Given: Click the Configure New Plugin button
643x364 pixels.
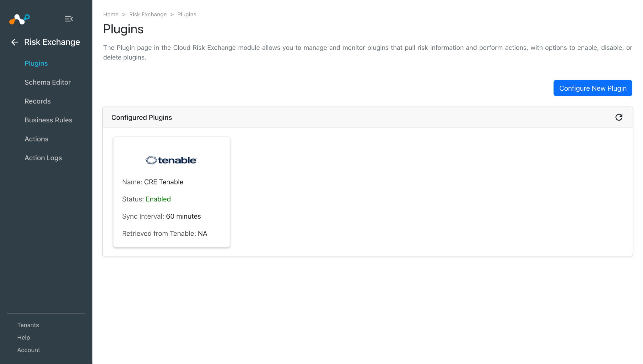Looking at the screenshot, I should point(593,88).
